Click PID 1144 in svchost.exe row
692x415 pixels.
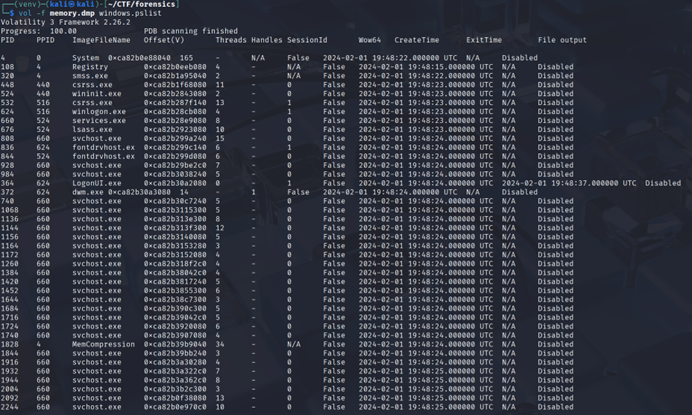click(10, 228)
